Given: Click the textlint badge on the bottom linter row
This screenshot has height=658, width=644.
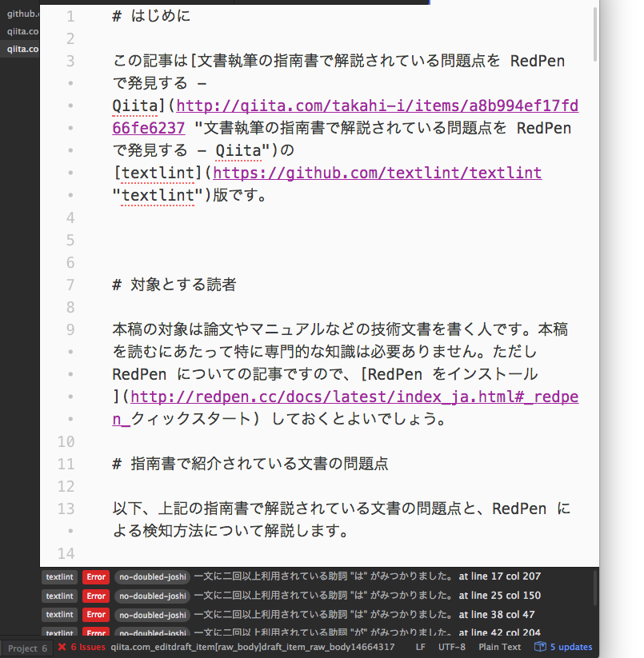Looking at the screenshot, I should point(59,632).
